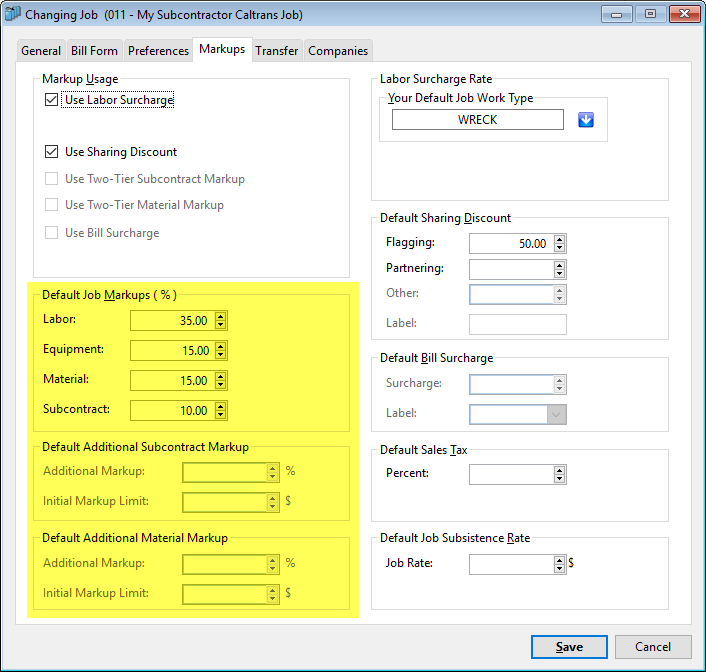Click the job window title bar icon

(13, 14)
